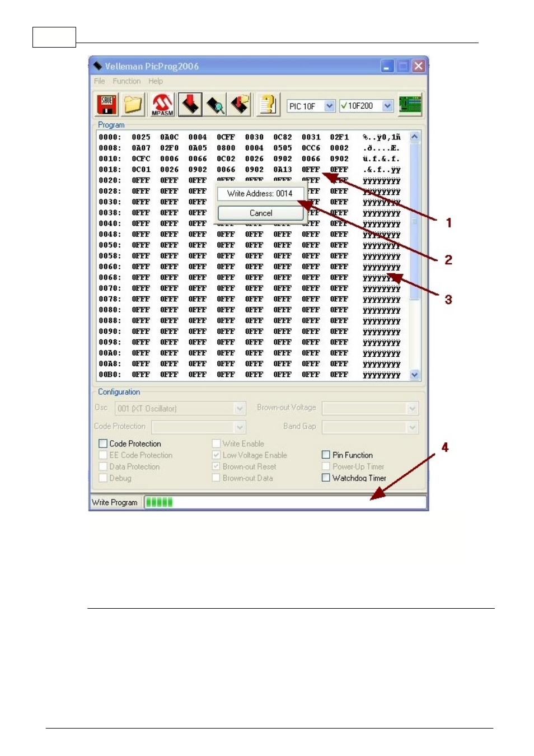The width and height of the screenshot is (534, 756).
Task: Open a file with the yellow folder icon
Action: [133, 105]
